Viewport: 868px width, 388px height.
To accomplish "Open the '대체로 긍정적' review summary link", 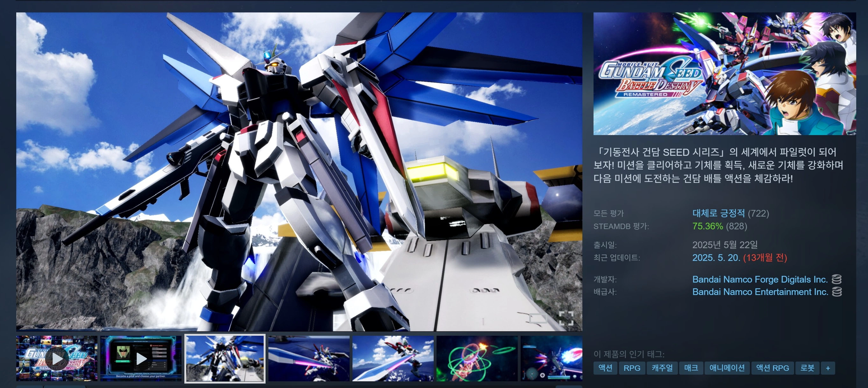I will (718, 213).
